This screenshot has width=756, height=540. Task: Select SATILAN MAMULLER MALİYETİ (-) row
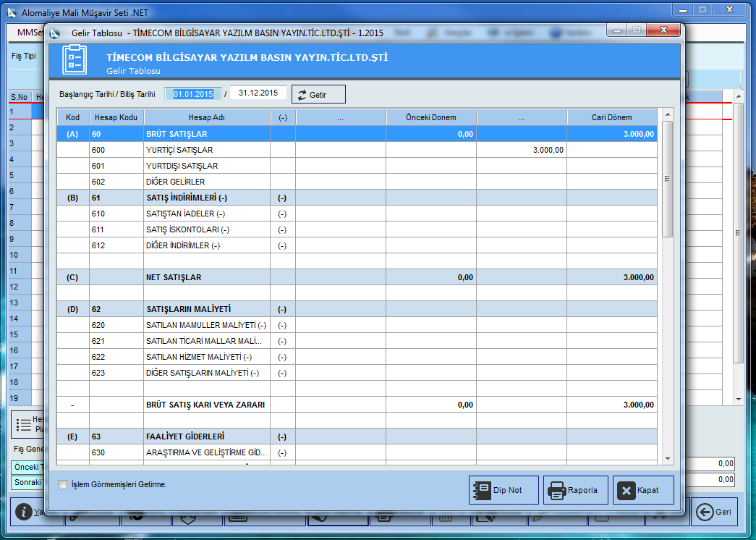point(357,325)
